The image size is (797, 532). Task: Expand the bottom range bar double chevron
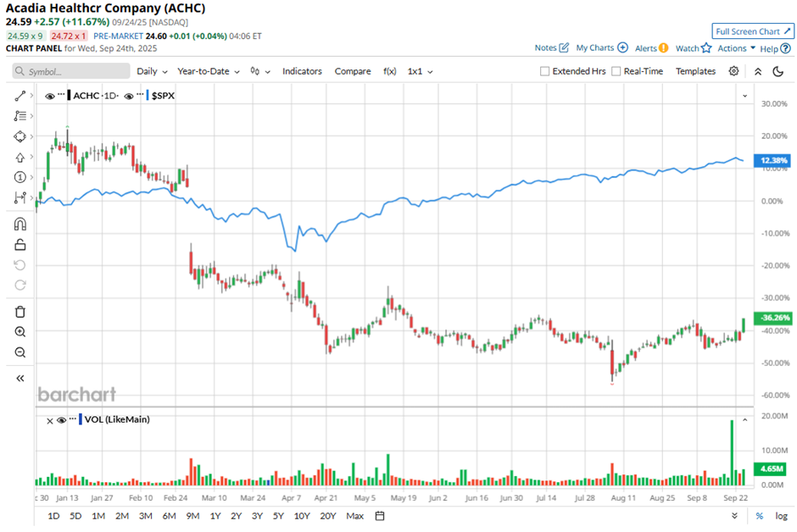pos(734,516)
